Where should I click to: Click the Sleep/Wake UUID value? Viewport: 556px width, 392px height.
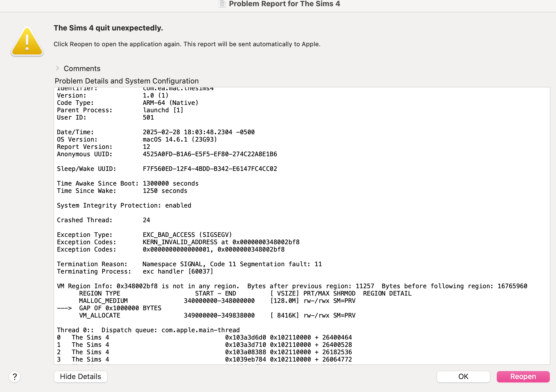point(210,169)
